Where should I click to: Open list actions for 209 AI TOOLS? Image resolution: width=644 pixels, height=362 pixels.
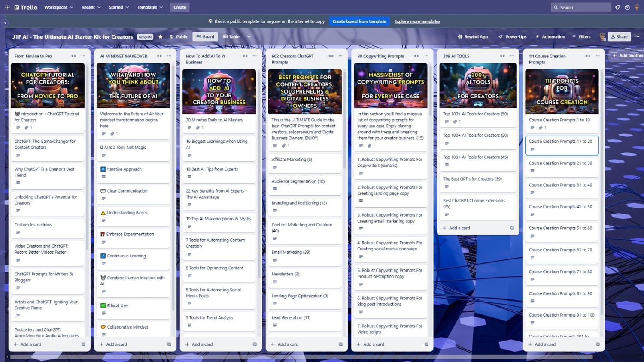pyautogui.click(x=512, y=56)
